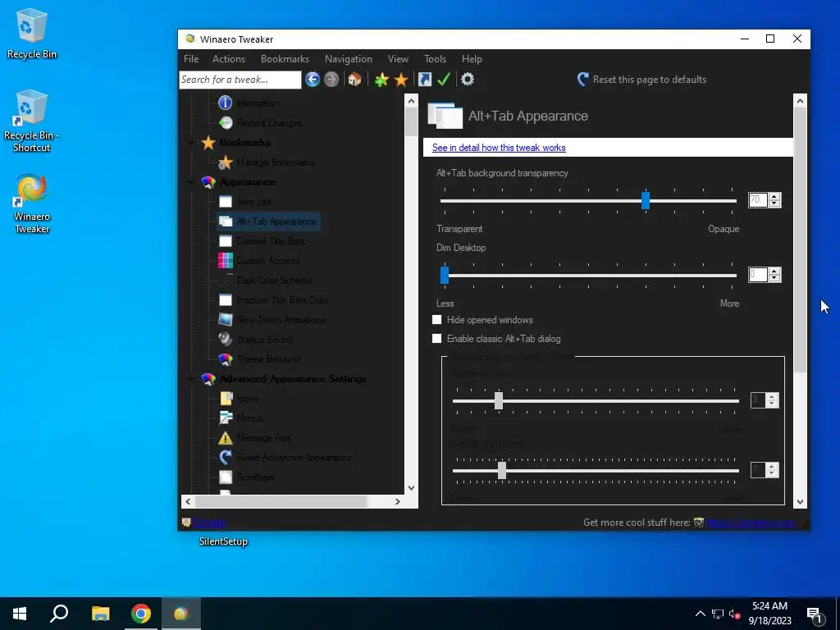Click the Message Font warning triangle icon
The height and width of the screenshot is (630, 840).
[x=226, y=438]
